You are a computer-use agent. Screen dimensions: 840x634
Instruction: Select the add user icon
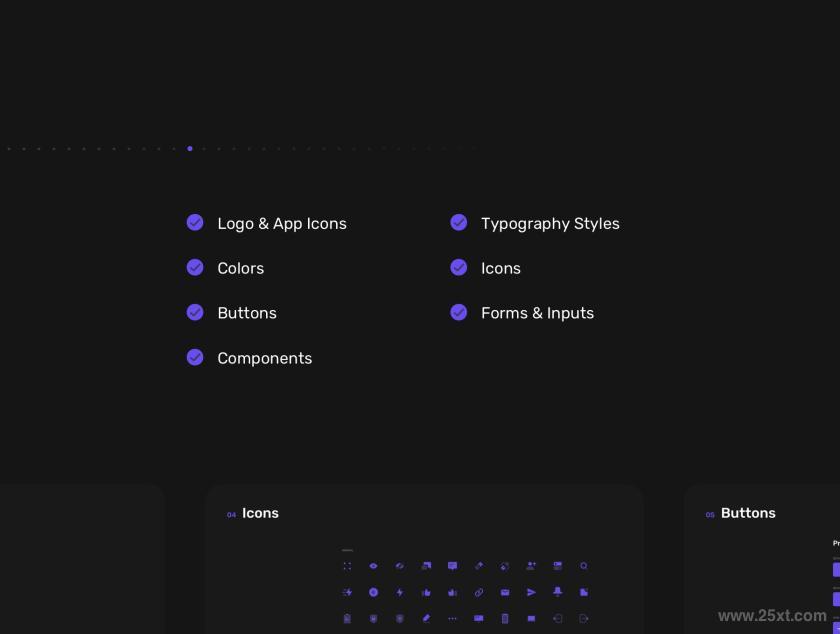pyautogui.click(x=531, y=566)
